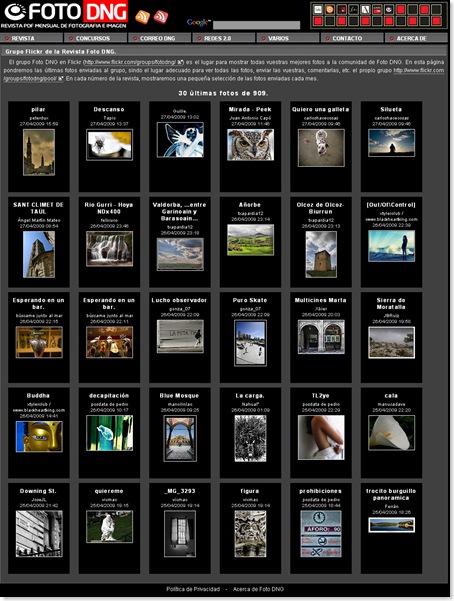
Task: Open the 'Valdorba' clouds thumbnail
Action: tap(180, 254)
